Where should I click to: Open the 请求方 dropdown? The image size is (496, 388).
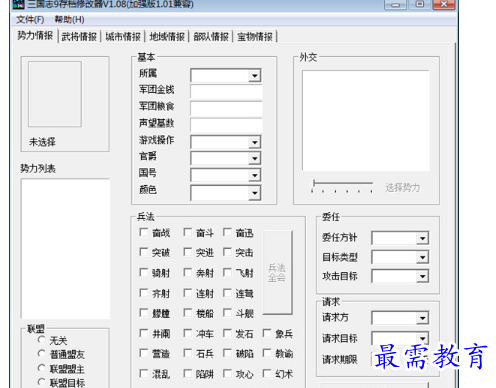pyautogui.click(x=423, y=318)
